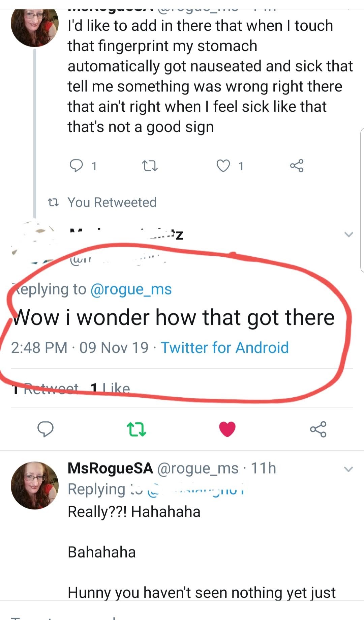Retweet the first fingerprint tweet
This screenshot has width=364, height=620.
150,166
